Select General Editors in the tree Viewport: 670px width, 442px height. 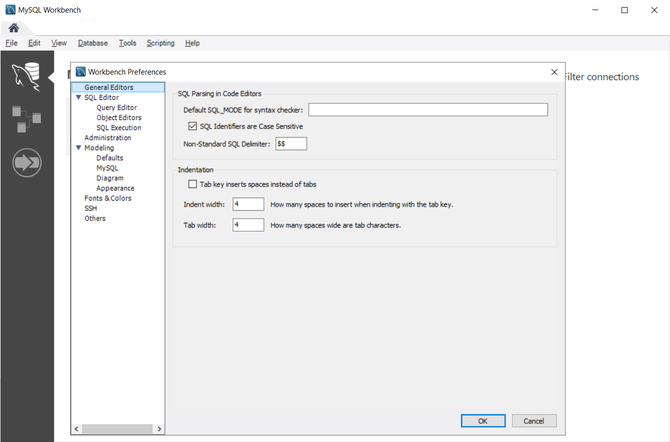pyautogui.click(x=118, y=87)
